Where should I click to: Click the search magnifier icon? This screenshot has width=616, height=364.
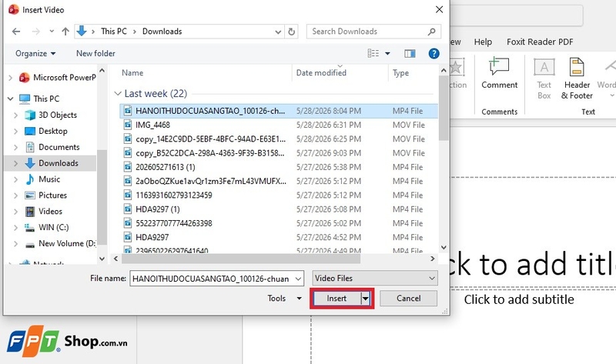(432, 32)
